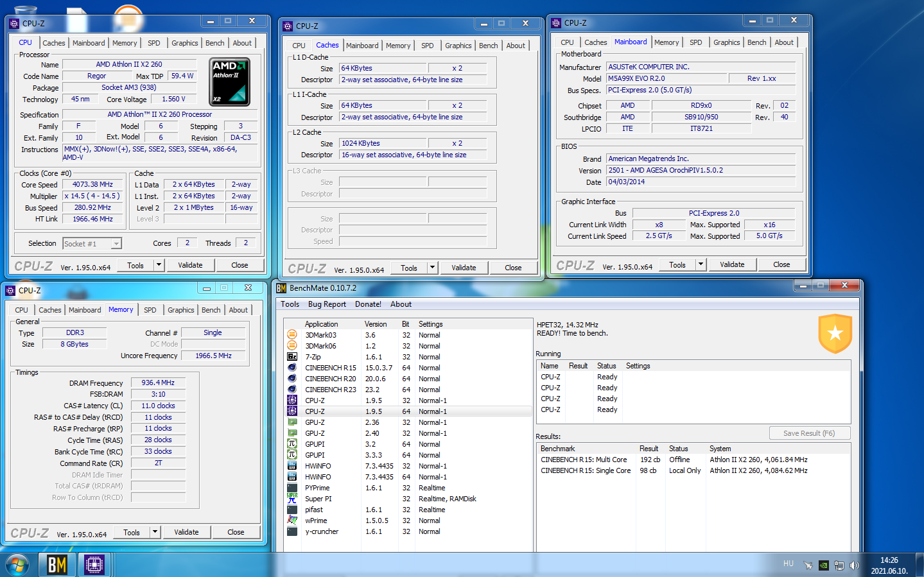
Task: Click the AMD Athlon II processor logo
Action: click(230, 82)
